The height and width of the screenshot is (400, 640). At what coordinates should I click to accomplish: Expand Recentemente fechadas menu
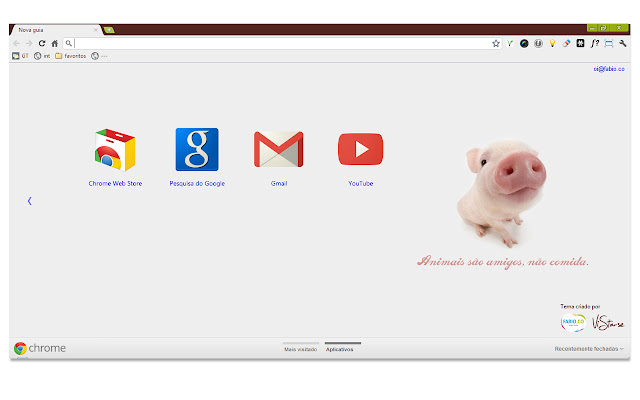tap(589, 349)
